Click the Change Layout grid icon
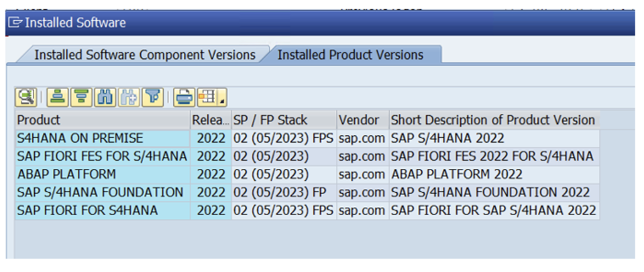This screenshot has width=644, height=272. (207, 97)
